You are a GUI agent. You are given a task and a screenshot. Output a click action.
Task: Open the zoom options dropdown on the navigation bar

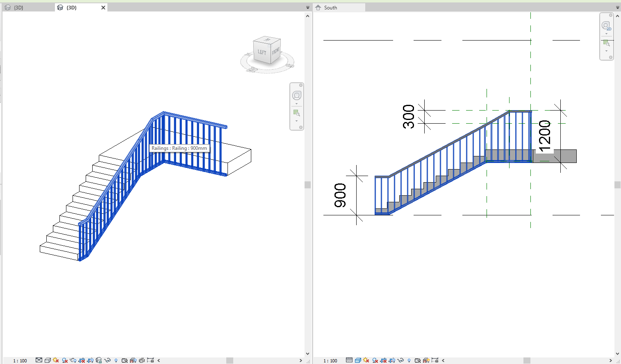(x=297, y=120)
